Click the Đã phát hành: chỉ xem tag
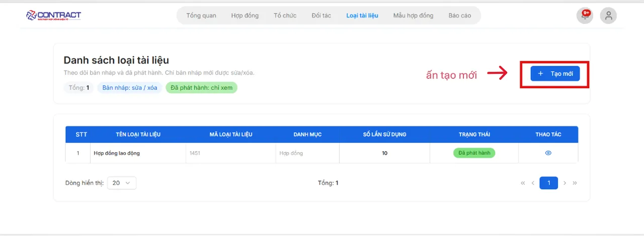 pyautogui.click(x=201, y=88)
